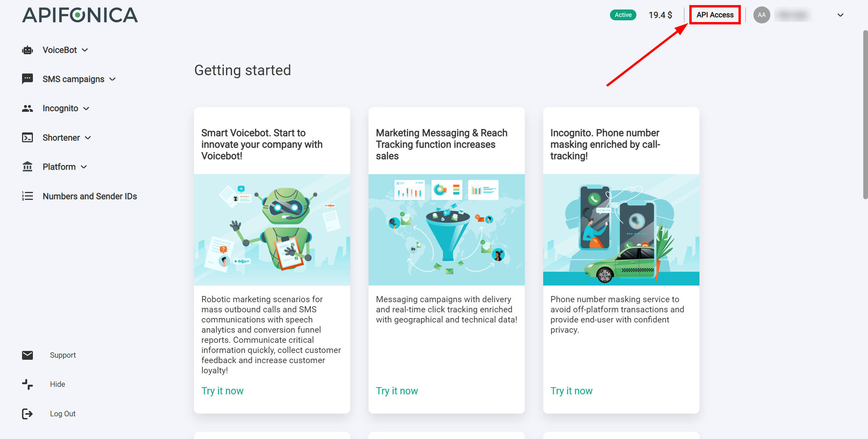This screenshot has height=439, width=868.
Task: Expand the SMS campaigns chevron
Action: click(113, 79)
